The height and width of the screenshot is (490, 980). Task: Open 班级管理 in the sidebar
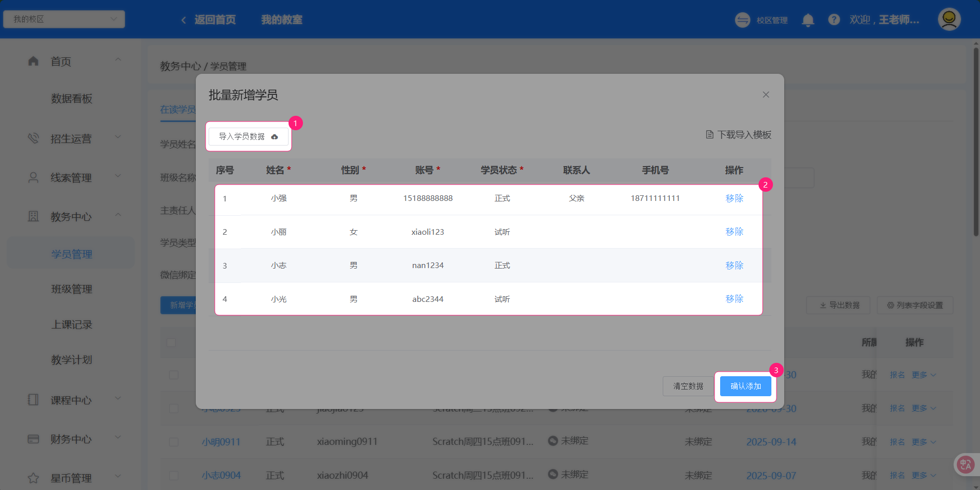pyautogui.click(x=72, y=289)
